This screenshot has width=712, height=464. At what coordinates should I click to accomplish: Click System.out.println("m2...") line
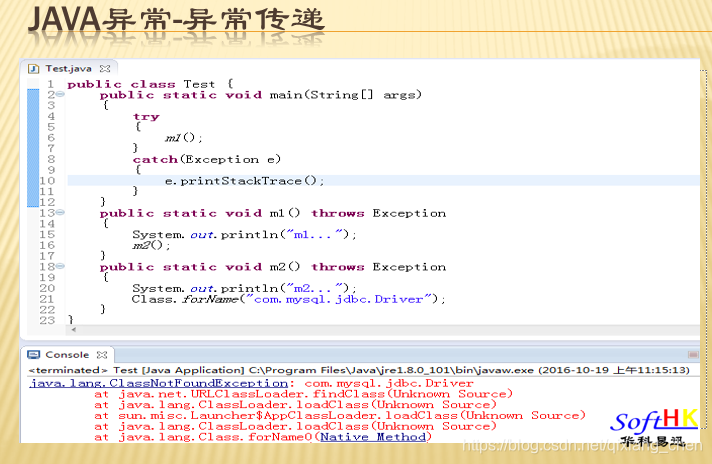tap(244, 288)
